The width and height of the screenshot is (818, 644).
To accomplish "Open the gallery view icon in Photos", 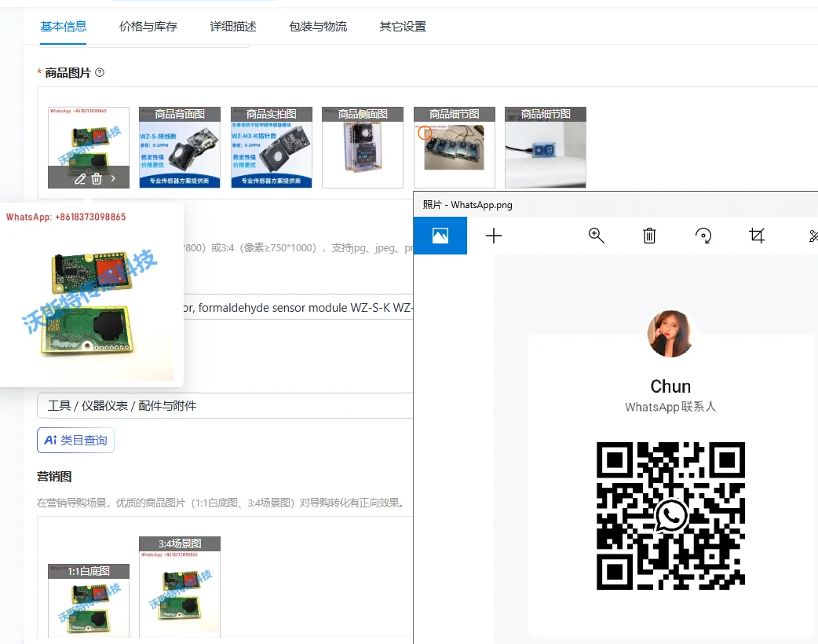I will tap(440, 236).
